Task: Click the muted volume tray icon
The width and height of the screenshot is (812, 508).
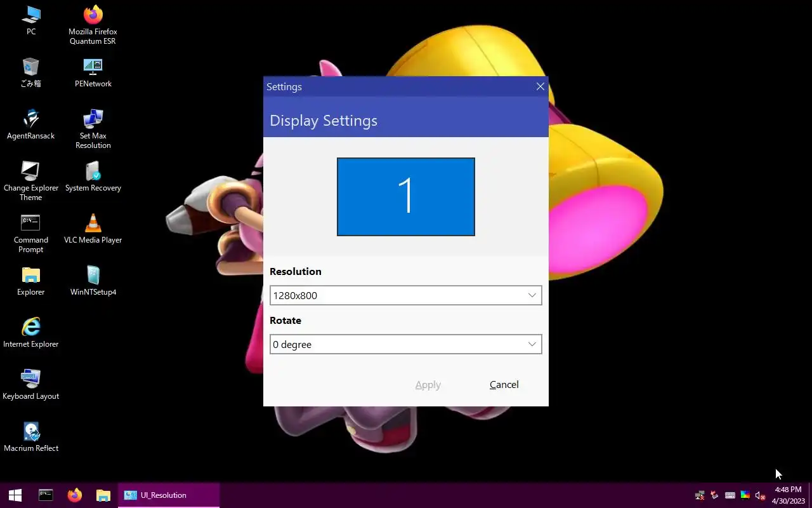Action: click(x=761, y=495)
